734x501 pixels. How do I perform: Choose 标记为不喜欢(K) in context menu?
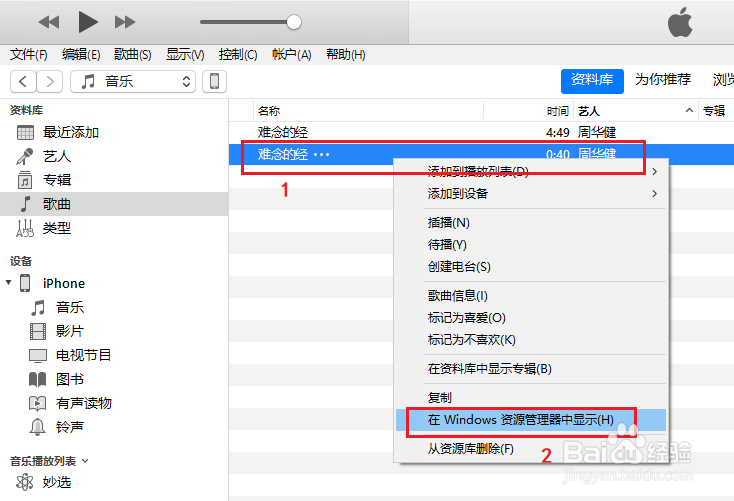coord(532,339)
